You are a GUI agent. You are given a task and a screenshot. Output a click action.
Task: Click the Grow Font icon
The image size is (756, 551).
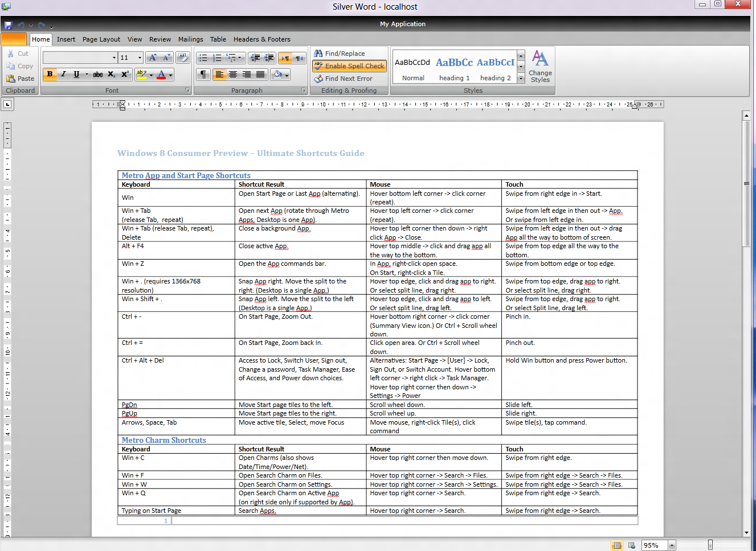tap(152, 57)
